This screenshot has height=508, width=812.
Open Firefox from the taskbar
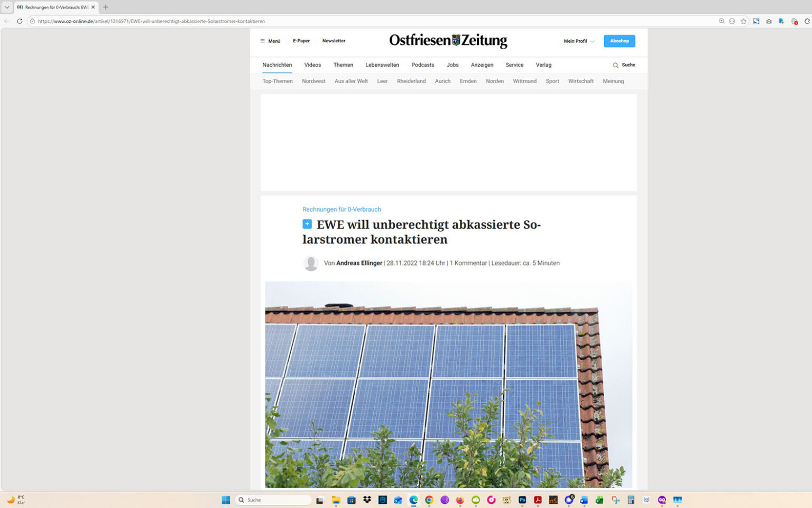click(459, 500)
